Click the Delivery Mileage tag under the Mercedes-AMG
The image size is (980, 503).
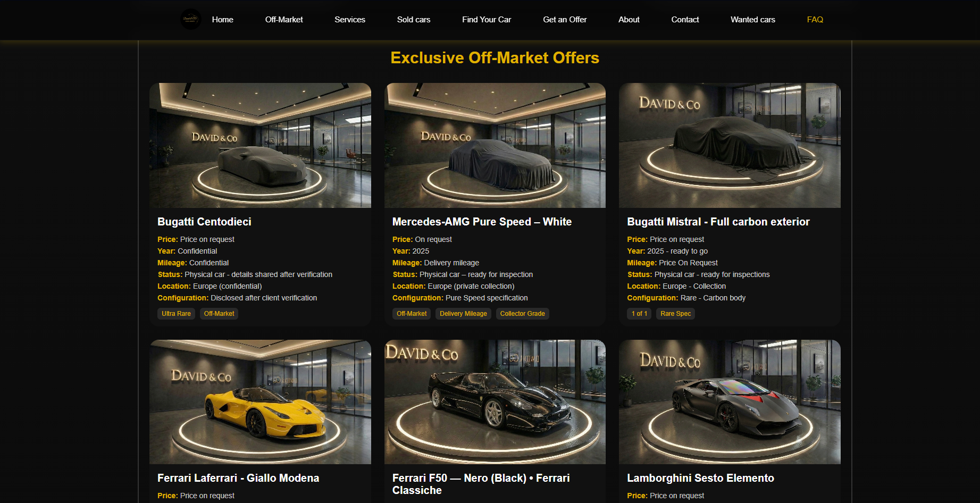click(x=463, y=313)
